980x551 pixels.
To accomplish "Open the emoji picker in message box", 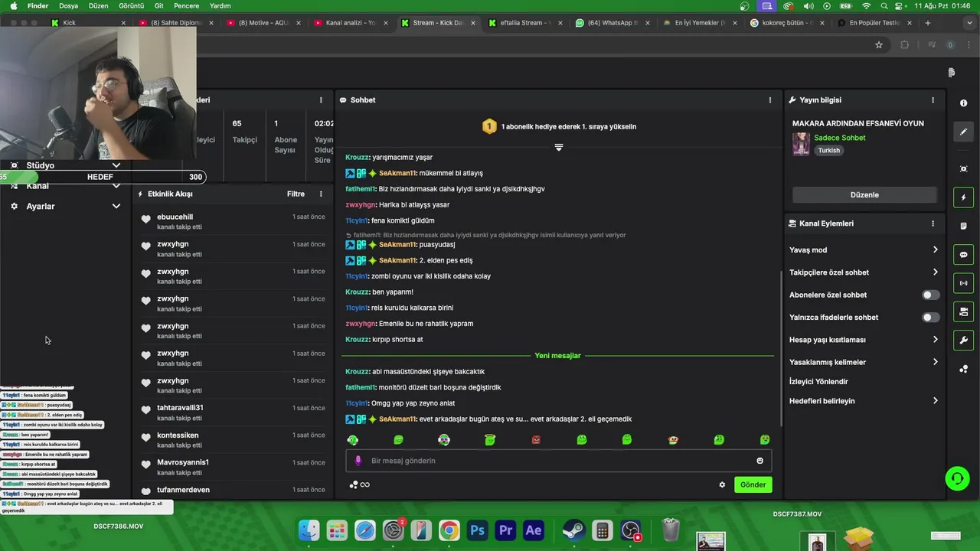I will point(759,461).
